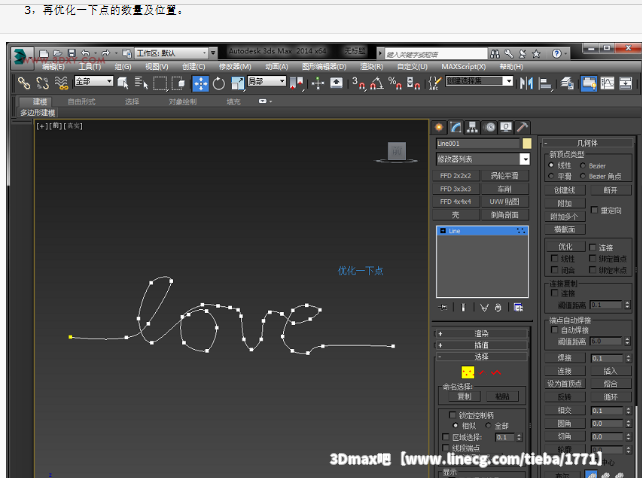Toggle the Angle Snap icon
642x478 pixels.
(x=377, y=83)
